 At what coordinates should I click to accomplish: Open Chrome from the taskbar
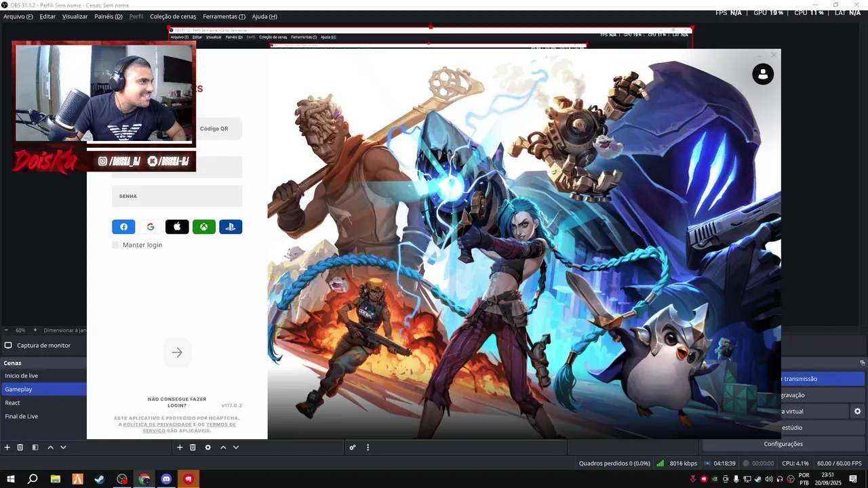click(144, 479)
